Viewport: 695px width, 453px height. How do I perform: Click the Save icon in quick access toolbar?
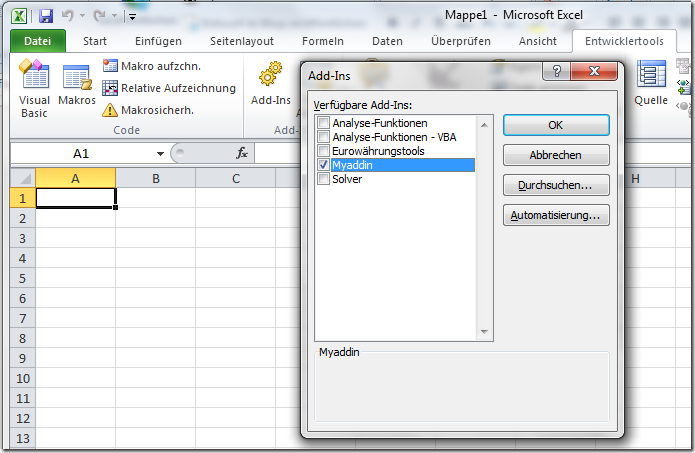[46, 16]
